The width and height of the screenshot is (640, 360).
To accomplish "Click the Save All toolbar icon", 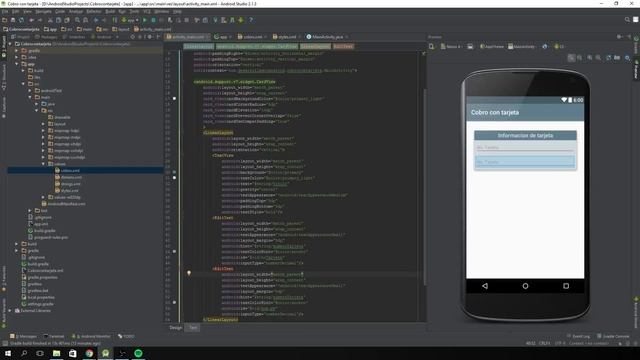I will tap(13, 20).
